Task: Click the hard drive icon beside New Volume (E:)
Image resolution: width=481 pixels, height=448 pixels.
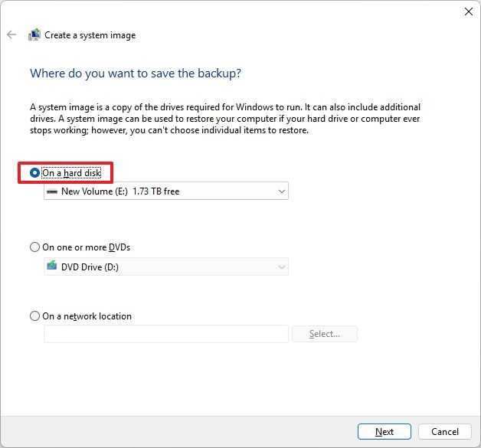Action: (x=52, y=191)
